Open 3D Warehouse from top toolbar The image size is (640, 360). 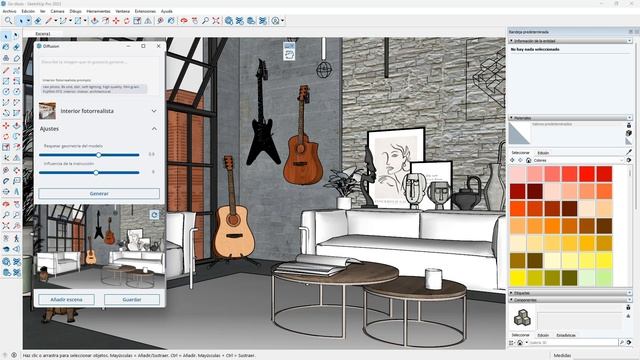(x=229, y=20)
